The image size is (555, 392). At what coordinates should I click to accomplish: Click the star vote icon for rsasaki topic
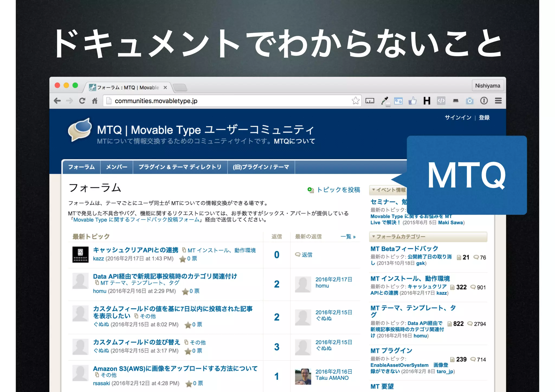[189, 384]
